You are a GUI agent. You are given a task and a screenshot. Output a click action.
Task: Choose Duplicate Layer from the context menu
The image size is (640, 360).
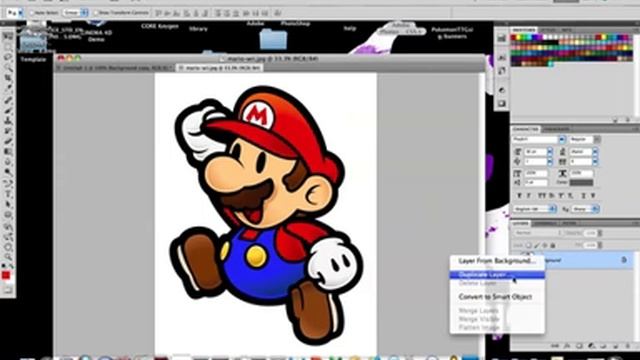click(x=497, y=275)
